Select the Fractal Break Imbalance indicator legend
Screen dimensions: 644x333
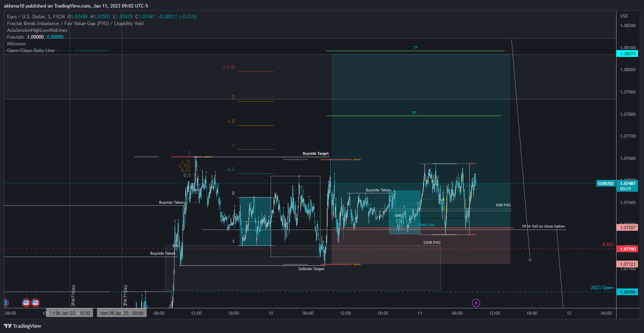(x=75, y=23)
